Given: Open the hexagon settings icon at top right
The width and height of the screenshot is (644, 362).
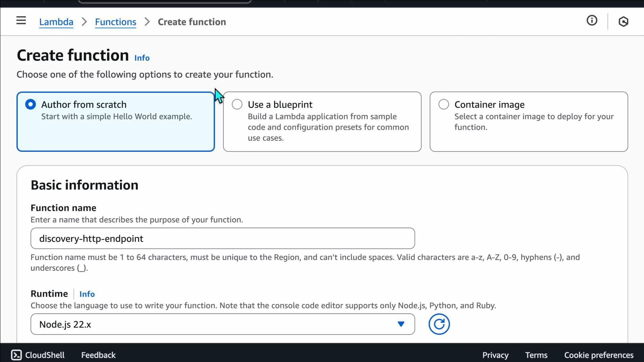Looking at the screenshot, I should (623, 21).
